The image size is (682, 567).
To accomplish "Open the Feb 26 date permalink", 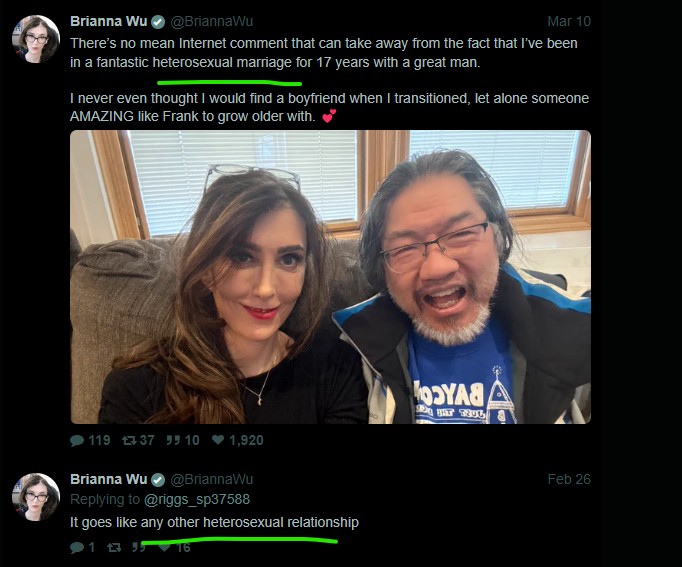I will pos(569,479).
